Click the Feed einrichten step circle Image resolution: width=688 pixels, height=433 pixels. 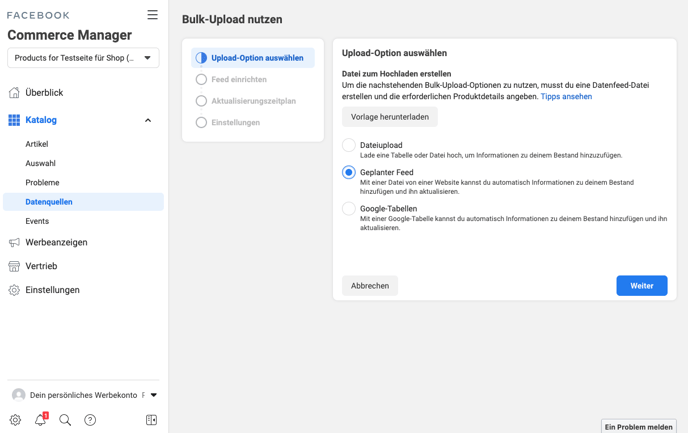201,79
